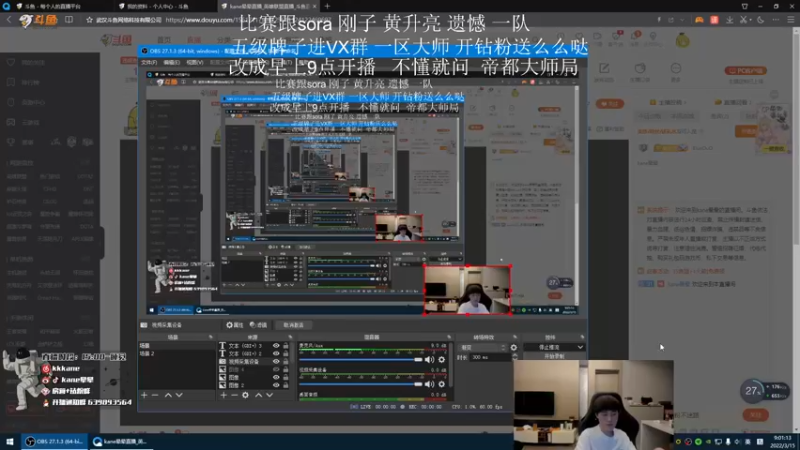This screenshot has width=800, height=450.
Task: Adjust the transition duration stepper arrows
Action: point(515,358)
